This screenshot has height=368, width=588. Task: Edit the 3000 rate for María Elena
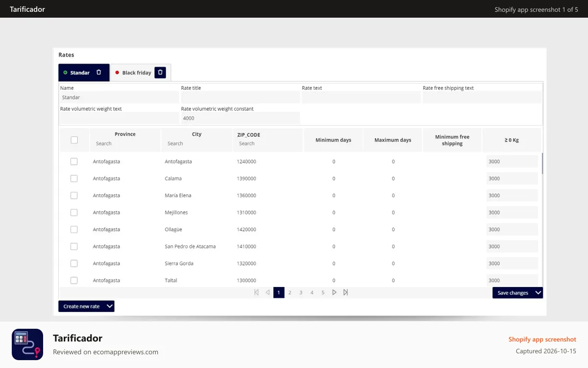tap(512, 195)
